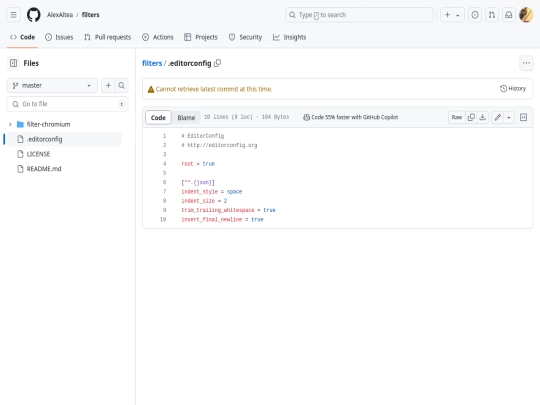Click the filters breadcrumb link
This screenshot has height=405, width=540.
(152, 63)
